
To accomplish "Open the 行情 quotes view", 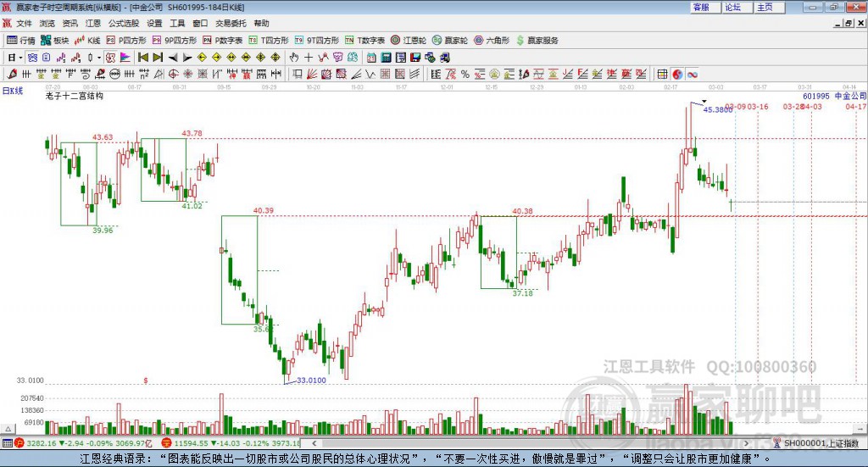I will click(20, 41).
